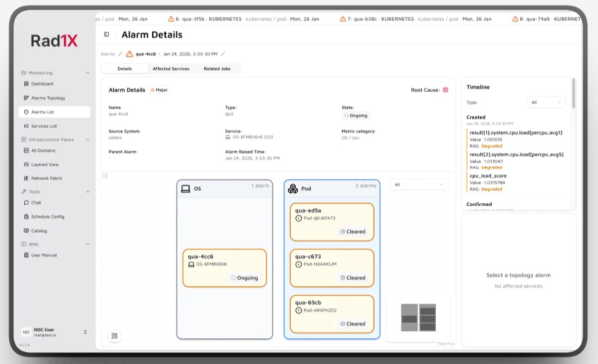This screenshot has width=598, height=364.
Task: Select the qua-ed5a pod alarm card
Action: (x=332, y=221)
